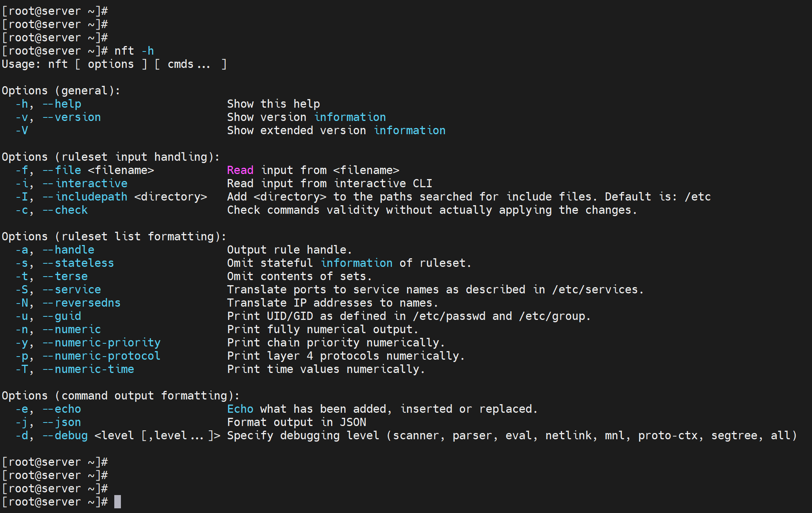Image resolution: width=812 pixels, height=513 pixels.
Task: Point at the "--includepath" option
Action: point(85,197)
